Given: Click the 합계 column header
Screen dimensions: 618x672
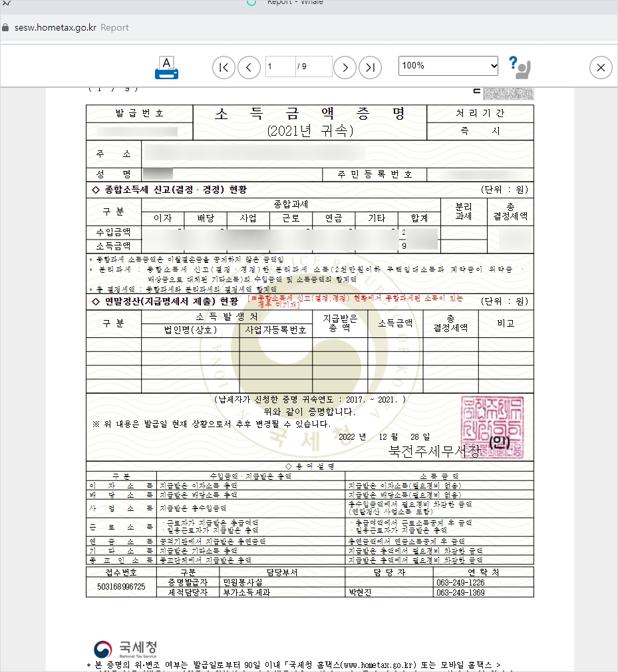Looking at the screenshot, I should click(419, 219).
